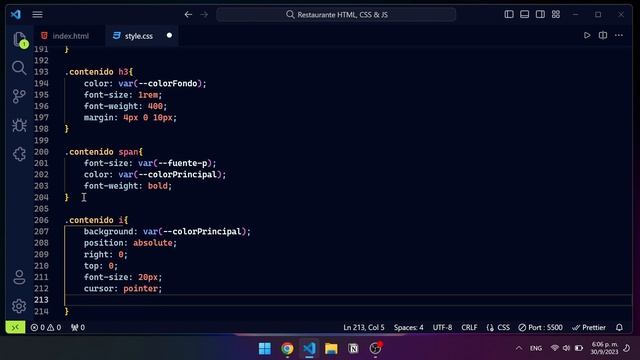The image size is (640, 360).
Task: Click line number 206 in gutter
Action: [x=41, y=220]
